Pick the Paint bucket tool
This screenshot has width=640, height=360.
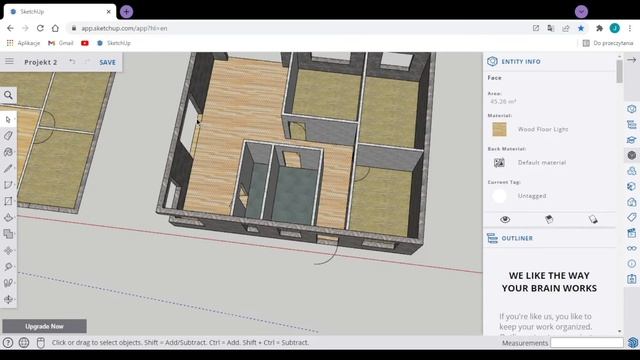8,152
